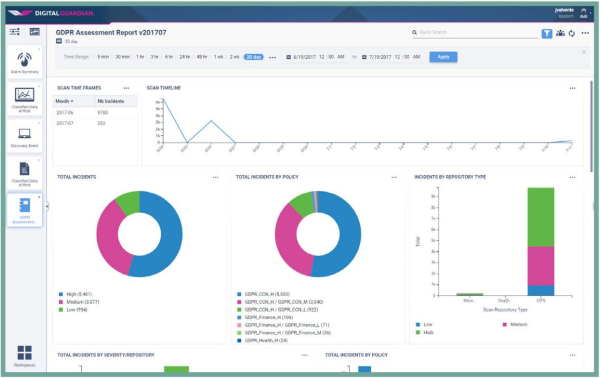The height and width of the screenshot is (378, 600).
Task: Expand more time range options ellipsis
Action: point(272,57)
